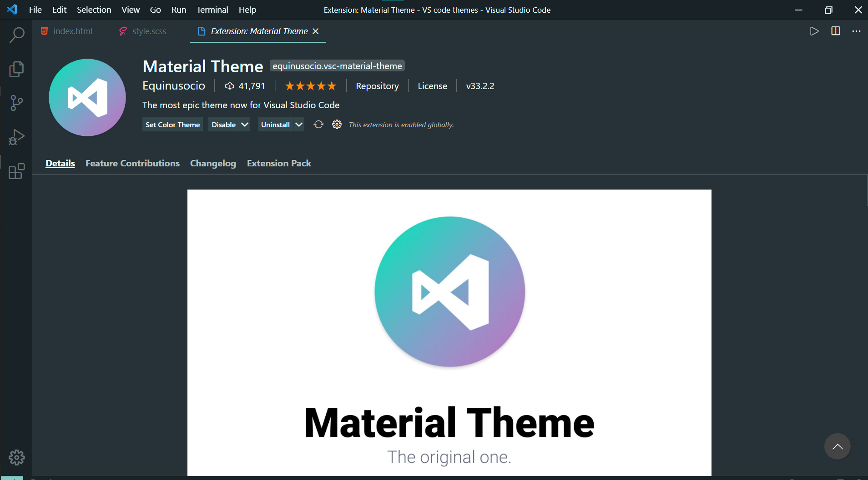Viewport: 868px width, 480px height.
Task: Open the Extensions view
Action: [16, 171]
